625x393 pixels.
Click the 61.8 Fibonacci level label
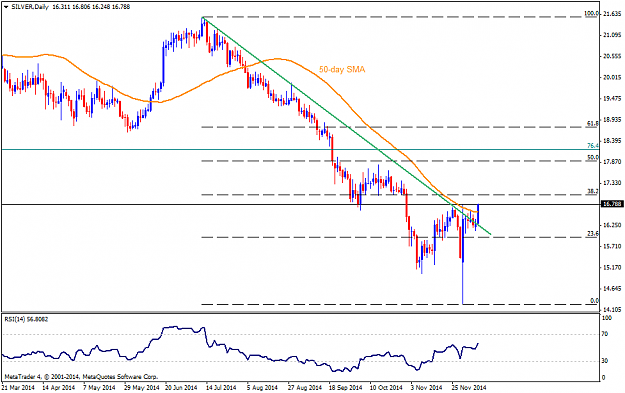click(x=593, y=124)
